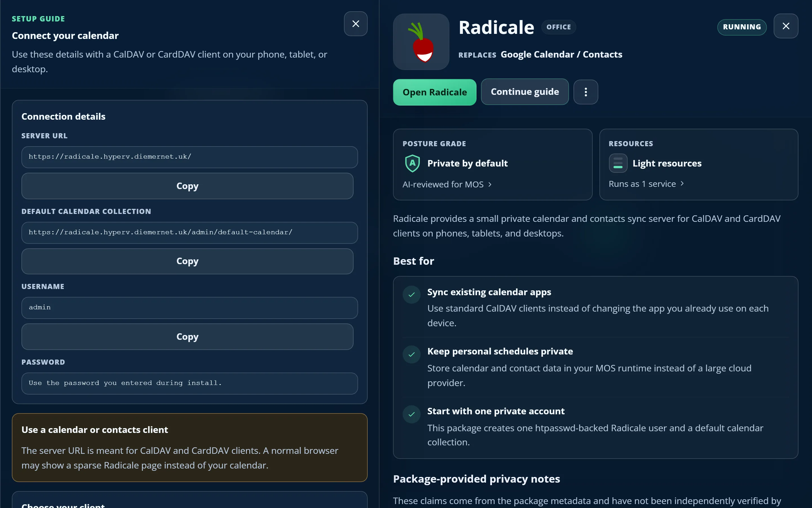812x508 pixels.
Task: Click the Use a calendar or contacts client notice
Action: (x=189, y=448)
